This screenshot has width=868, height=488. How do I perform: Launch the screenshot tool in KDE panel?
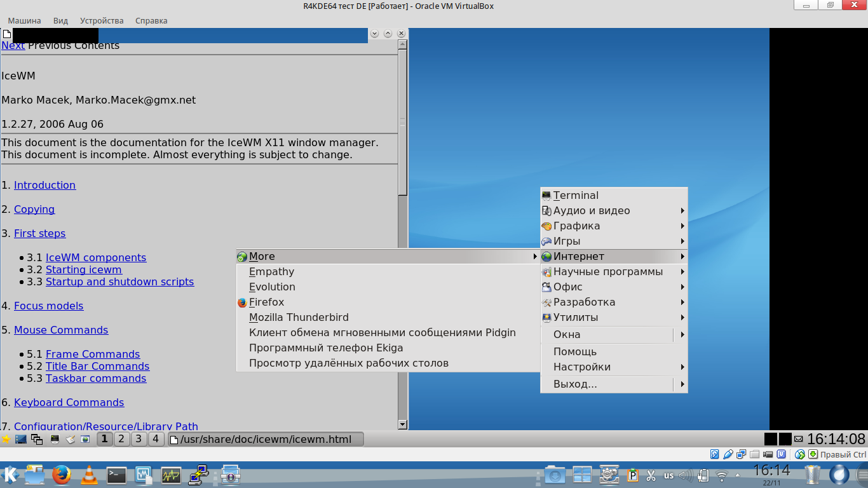click(x=230, y=475)
